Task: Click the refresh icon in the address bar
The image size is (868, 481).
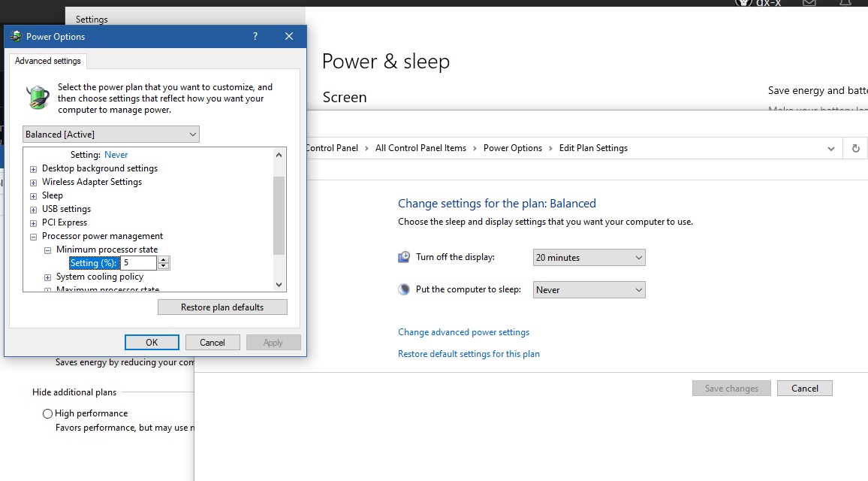Action: pyautogui.click(x=855, y=149)
